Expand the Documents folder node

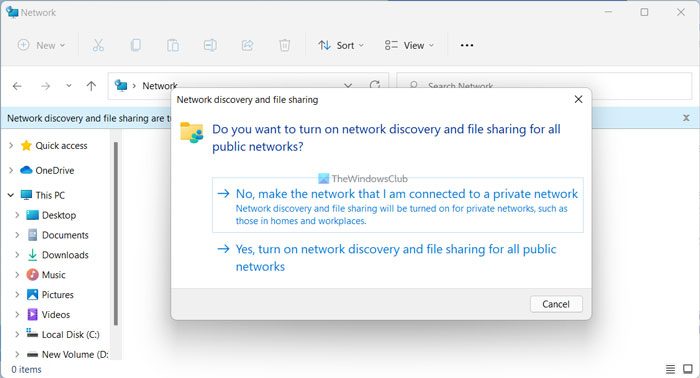17,235
